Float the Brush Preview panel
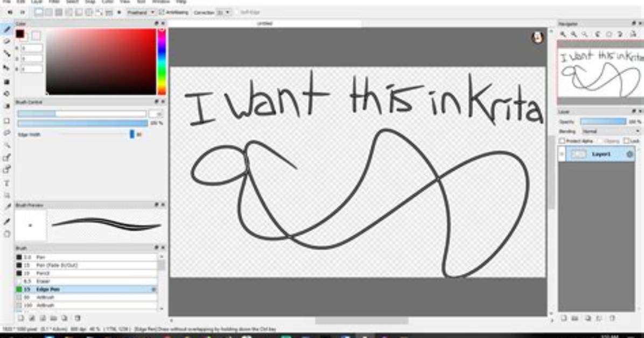 pos(156,205)
